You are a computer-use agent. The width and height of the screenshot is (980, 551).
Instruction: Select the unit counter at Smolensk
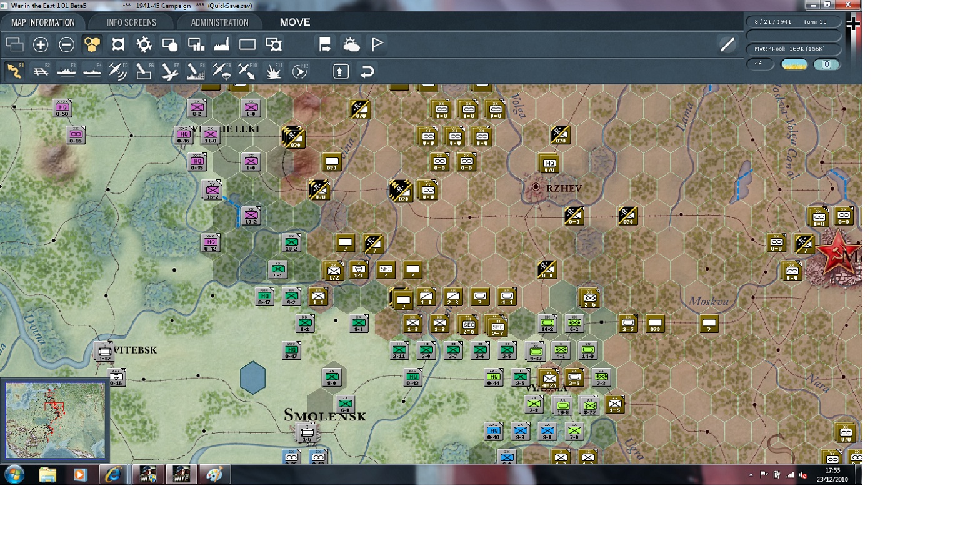pyautogui.click(x=306, y=432)
